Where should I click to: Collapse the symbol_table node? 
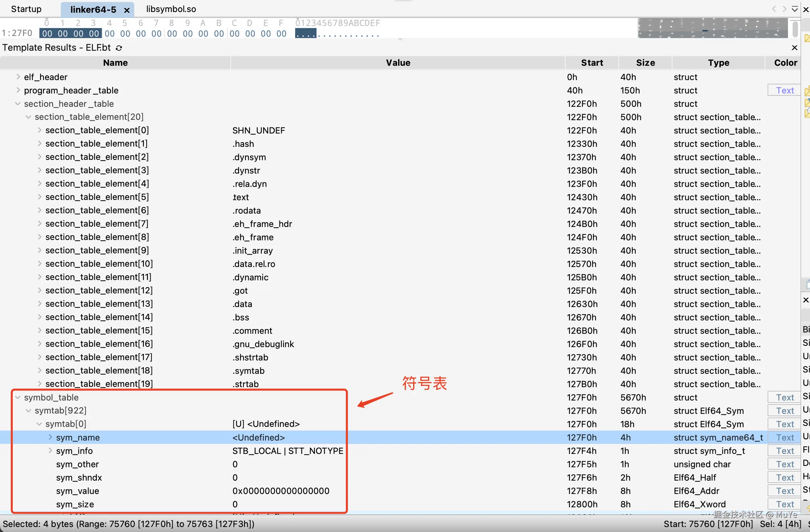[17, 397]
